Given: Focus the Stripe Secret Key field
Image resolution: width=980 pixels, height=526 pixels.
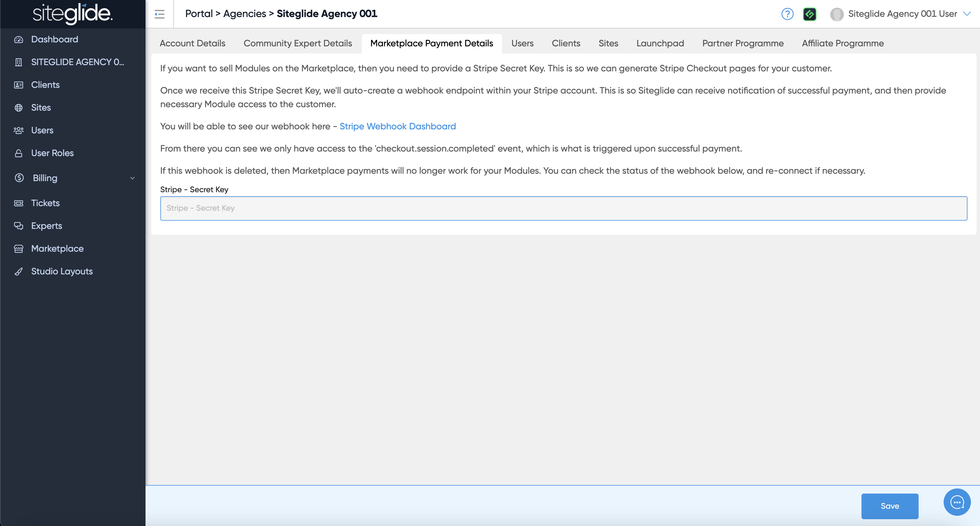Looking at the screenshot, I should [x=563, y=208].
